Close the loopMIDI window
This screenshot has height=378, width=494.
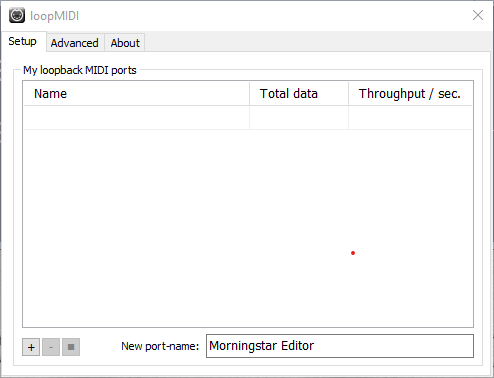click(x=478, y=15)
